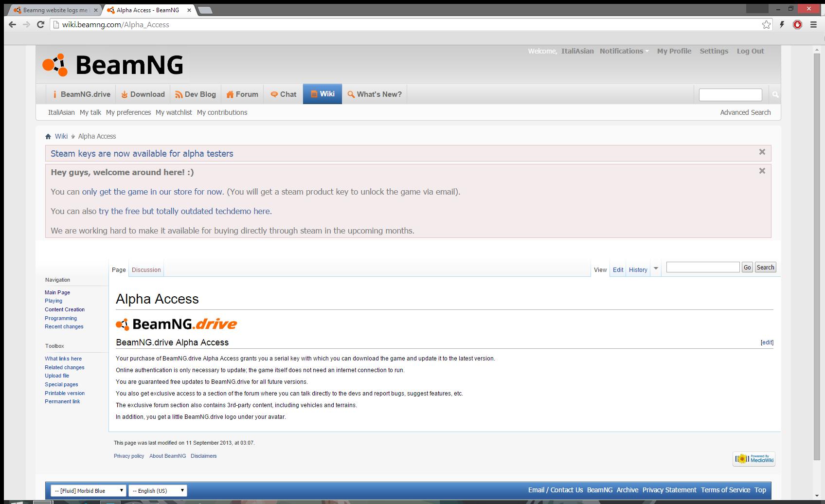Screen dimensions: 825x504
Task: Go to the Forum nav item
Action: click(x=242, y=94)
